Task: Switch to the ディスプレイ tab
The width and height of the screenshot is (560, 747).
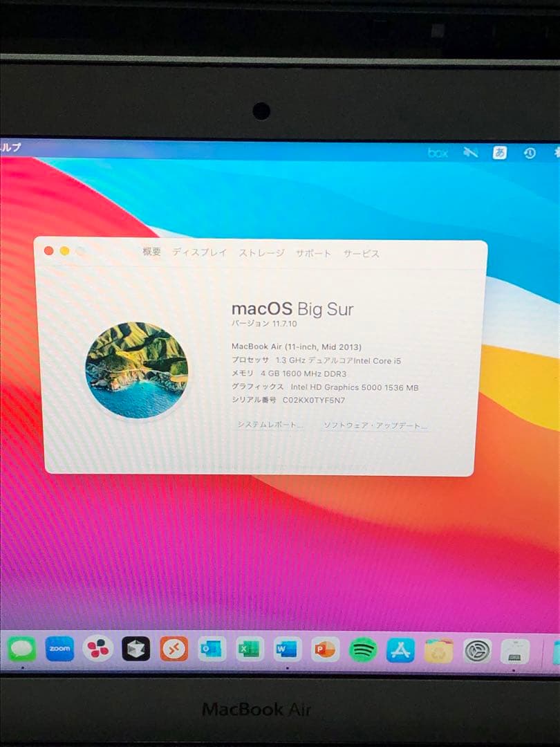Action: pyautogui.click(x=200, y=252)
